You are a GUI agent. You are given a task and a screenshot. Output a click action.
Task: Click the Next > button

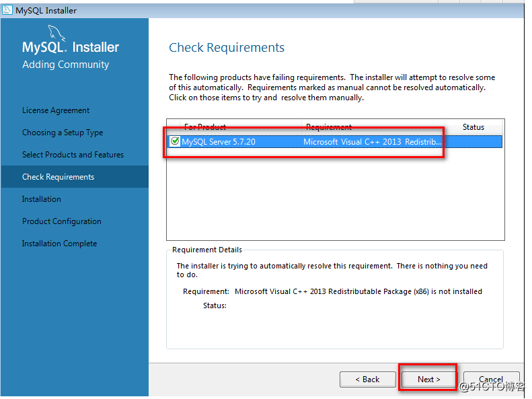pos(428,379)
